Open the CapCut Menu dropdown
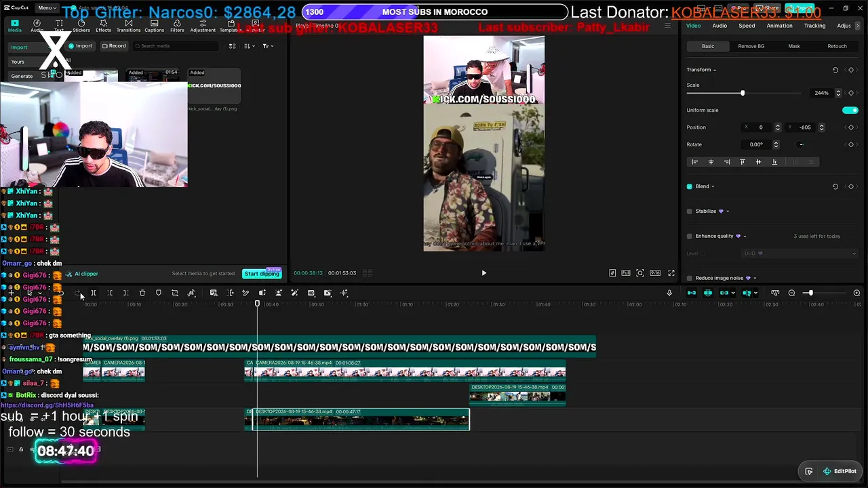The width and height of the screenshot is (868, 488). click(46, 7)
